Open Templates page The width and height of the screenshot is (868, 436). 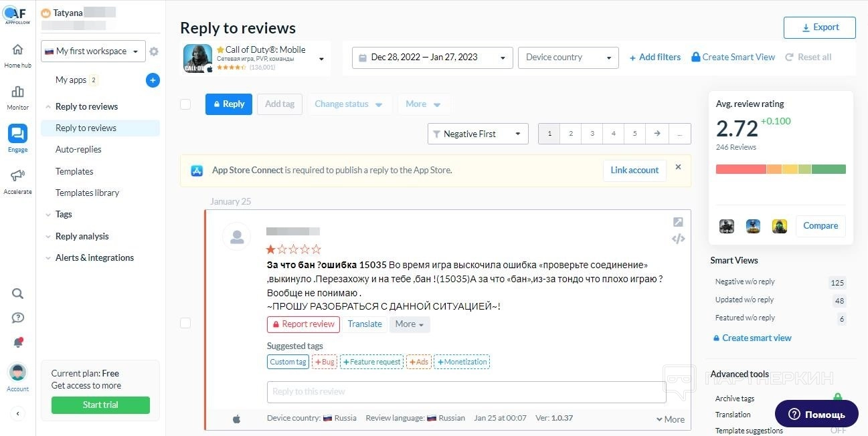[x=74, y=171]
